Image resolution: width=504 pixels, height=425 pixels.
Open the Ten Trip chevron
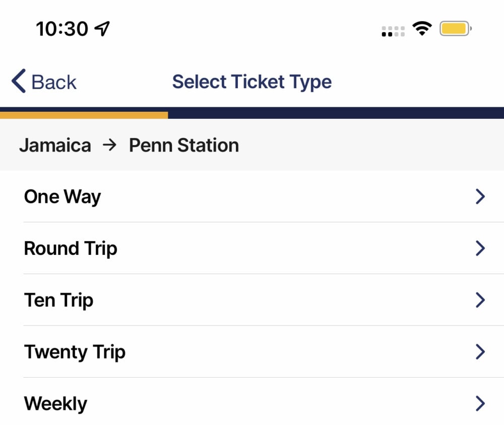coord(480,300)
